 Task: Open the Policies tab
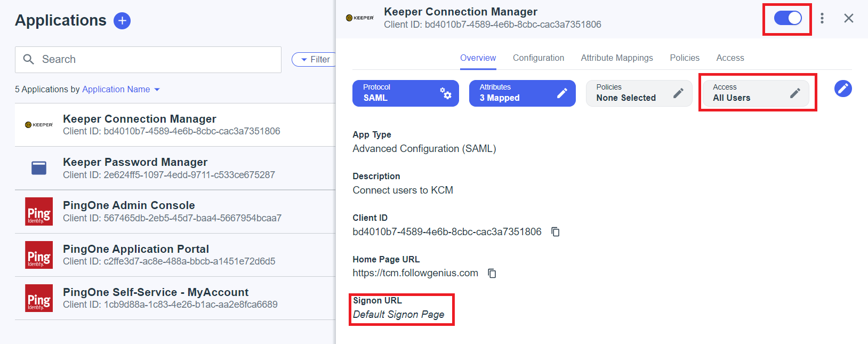click(x=684, y=58)
